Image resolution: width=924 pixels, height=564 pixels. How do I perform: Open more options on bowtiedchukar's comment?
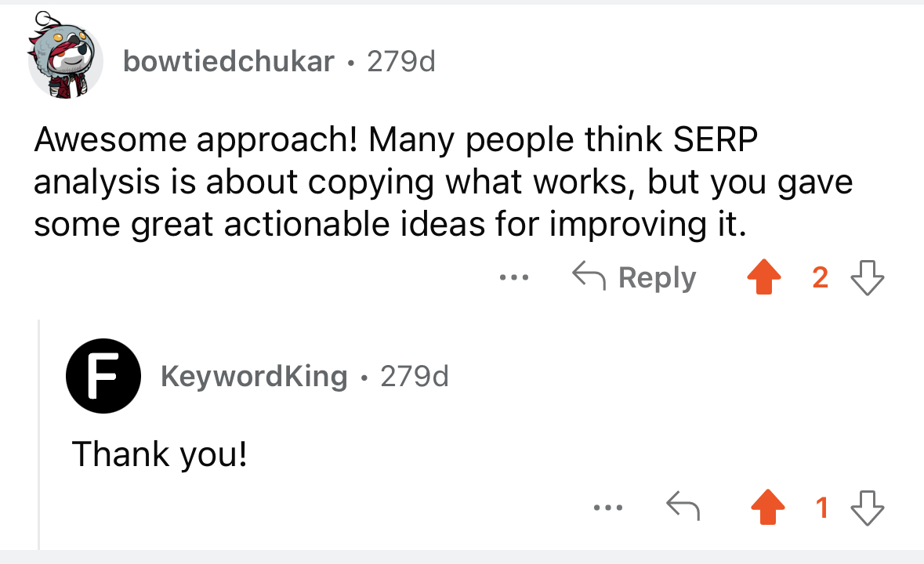coord(514,277)
